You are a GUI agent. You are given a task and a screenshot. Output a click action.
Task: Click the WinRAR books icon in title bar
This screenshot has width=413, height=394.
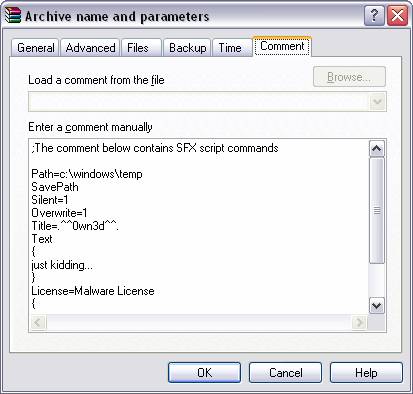13,15
